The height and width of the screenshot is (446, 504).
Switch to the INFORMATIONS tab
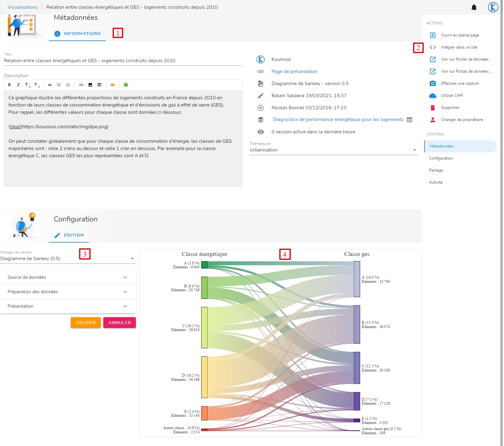77,33
